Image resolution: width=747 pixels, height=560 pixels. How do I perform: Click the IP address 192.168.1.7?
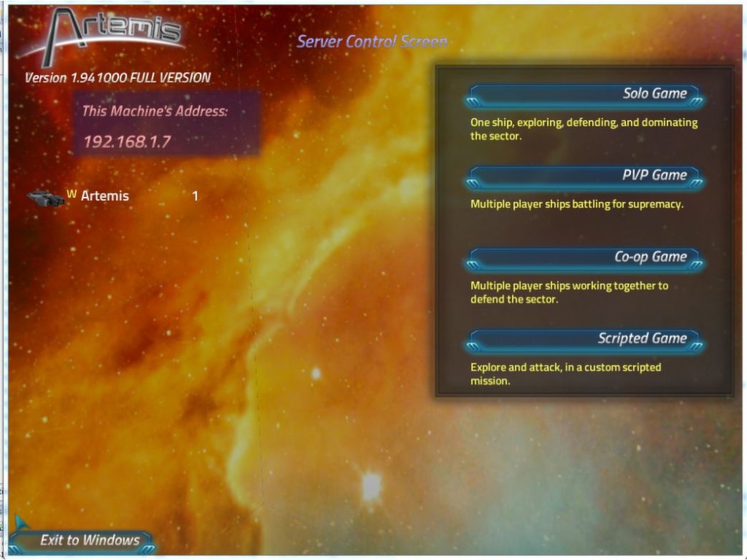[x=127, y=141]
